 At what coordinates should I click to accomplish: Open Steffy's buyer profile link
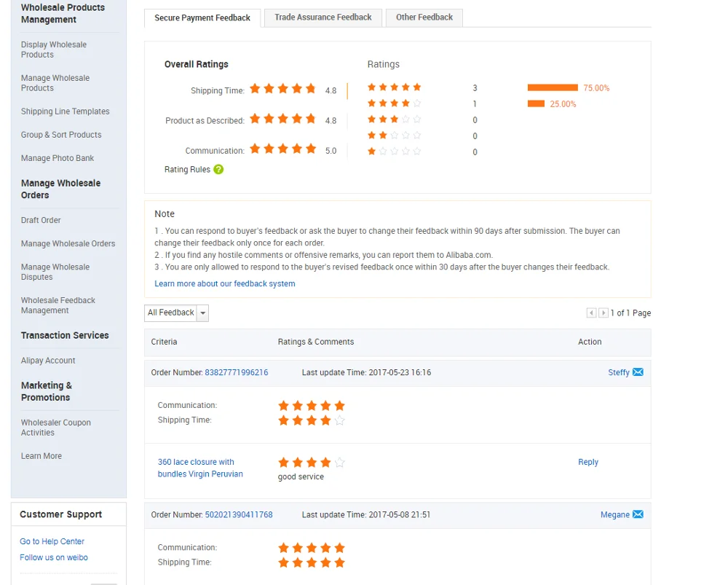619,372
